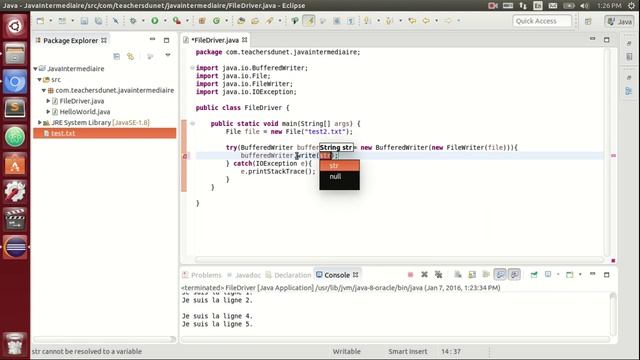The image size is (640, 360).
Task: Click the Save All toolbar icon
Action: pos(98,21)
